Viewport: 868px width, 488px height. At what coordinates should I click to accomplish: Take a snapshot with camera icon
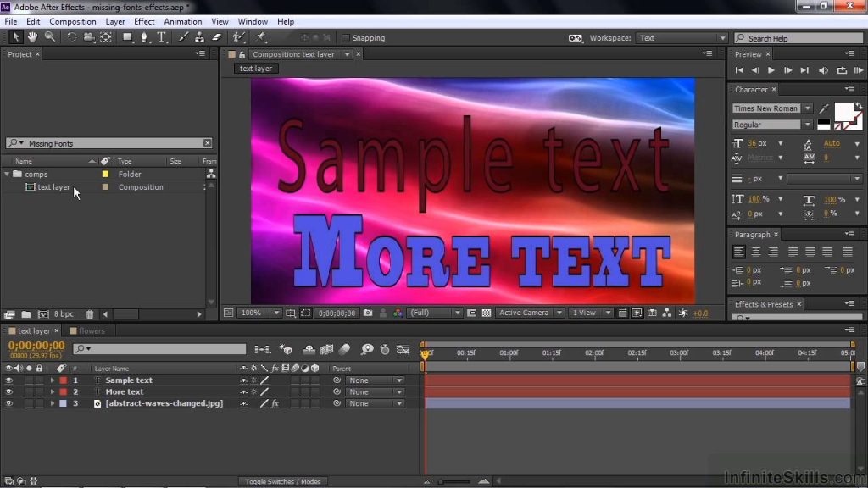click(x=368, y=313)
